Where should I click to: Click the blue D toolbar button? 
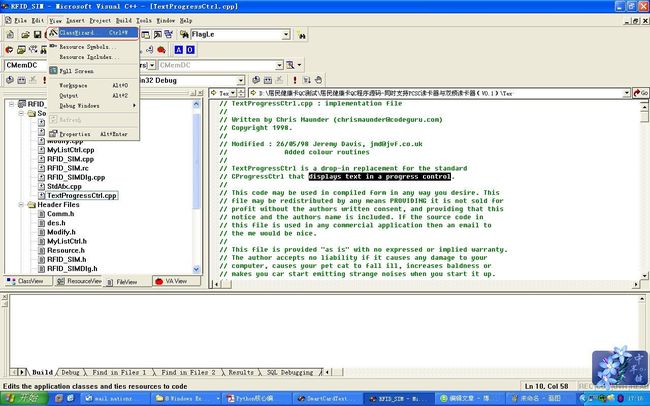click(190, 50)
